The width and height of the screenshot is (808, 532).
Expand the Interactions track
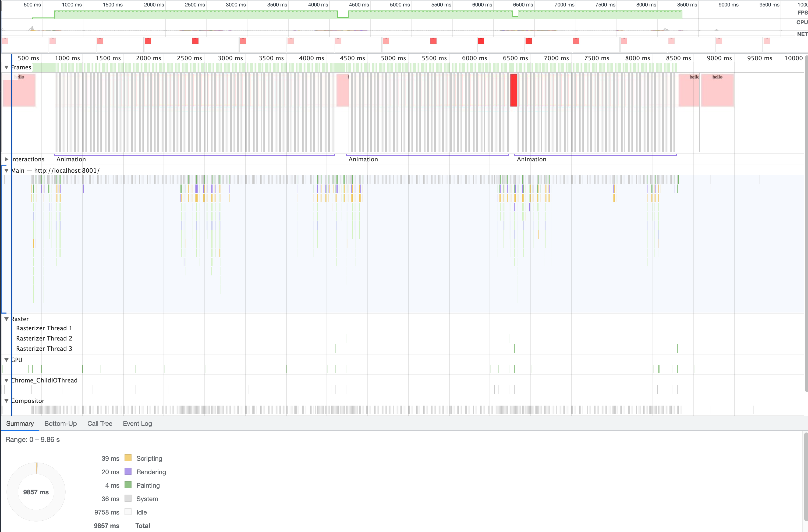click(x=6, y=159)
